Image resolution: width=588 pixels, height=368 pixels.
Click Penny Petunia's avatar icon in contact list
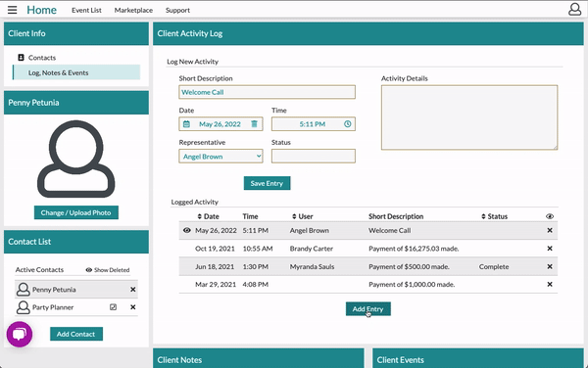point(24,290)
